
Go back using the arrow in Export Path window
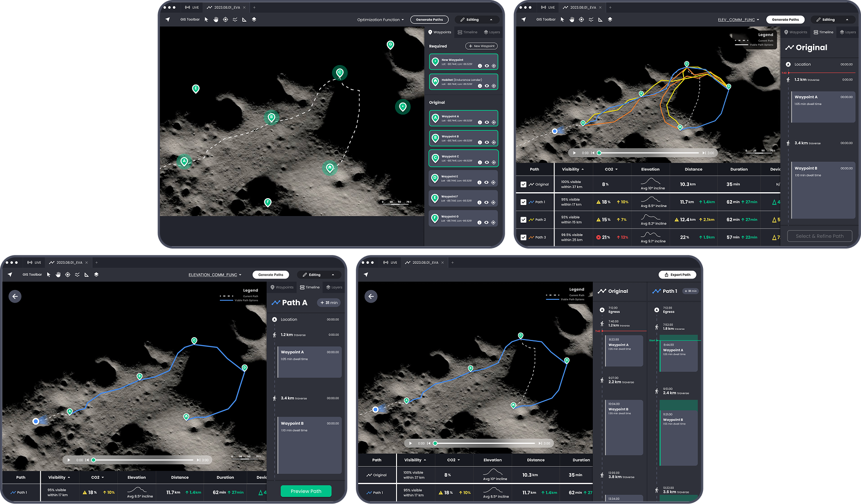371,297
